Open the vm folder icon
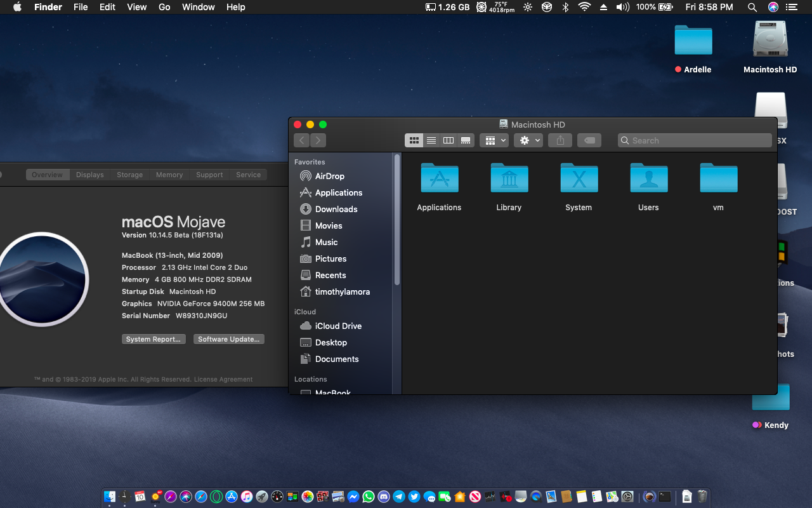This screenshot has height=508, width=812. click(x=718, y=178)
